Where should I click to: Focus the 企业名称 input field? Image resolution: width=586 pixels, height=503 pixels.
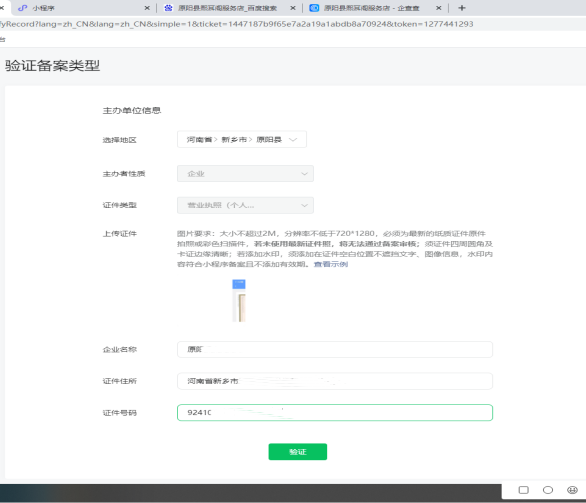point(335,349)
